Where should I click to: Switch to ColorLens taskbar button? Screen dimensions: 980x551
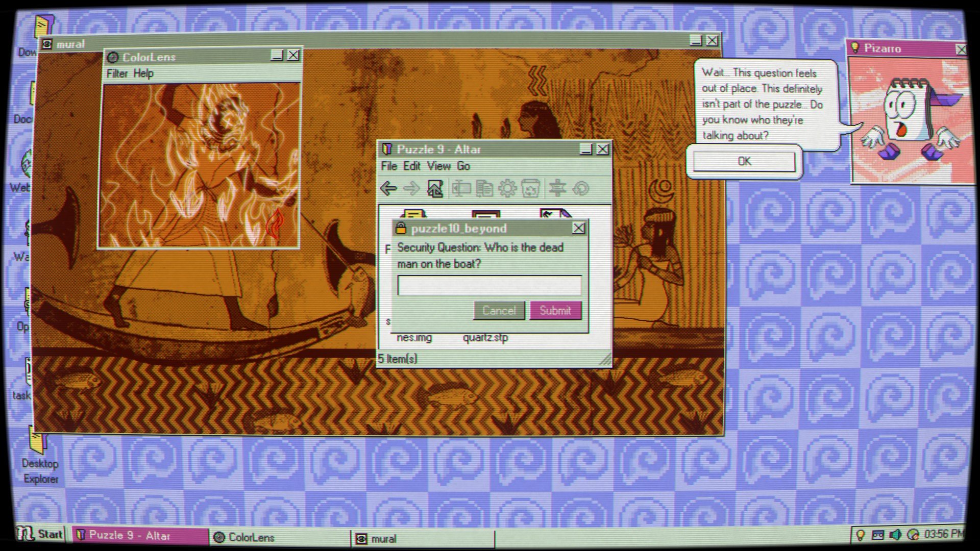[x=279, y=537]
